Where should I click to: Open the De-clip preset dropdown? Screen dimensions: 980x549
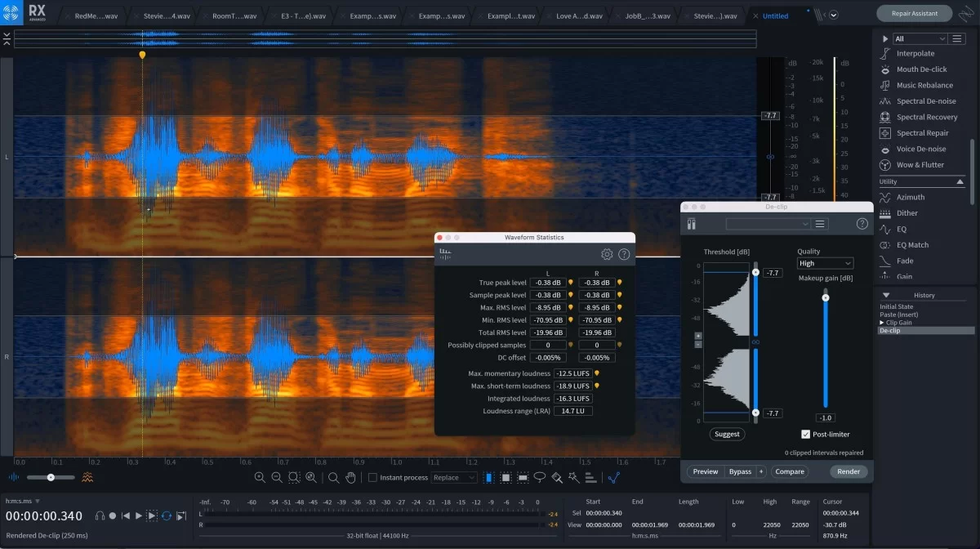pos(768,224)
